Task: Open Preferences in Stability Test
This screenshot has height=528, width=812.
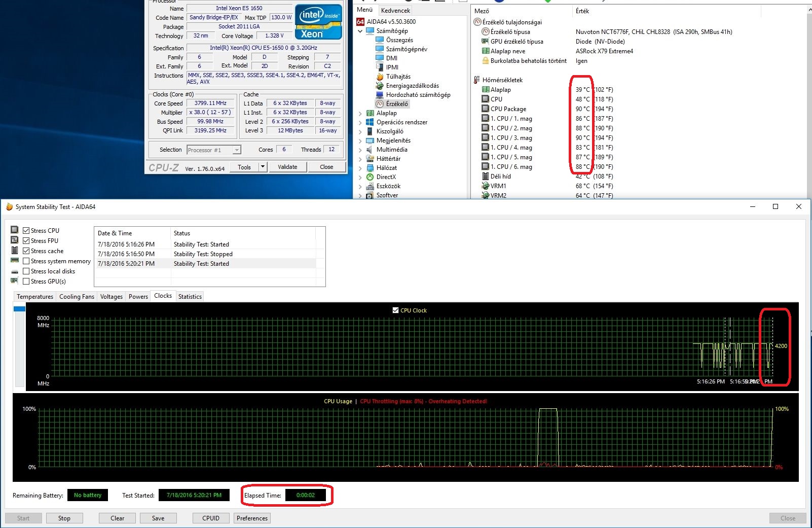Action: click(x=252, y=518)
